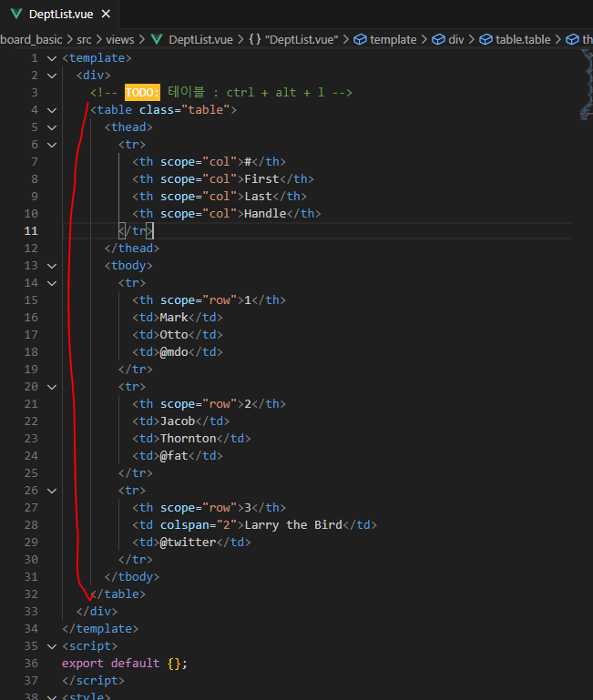The image size is (593, 700).
Task: Click the Vue logo icon in tab
Action: (x=16, y=15)
